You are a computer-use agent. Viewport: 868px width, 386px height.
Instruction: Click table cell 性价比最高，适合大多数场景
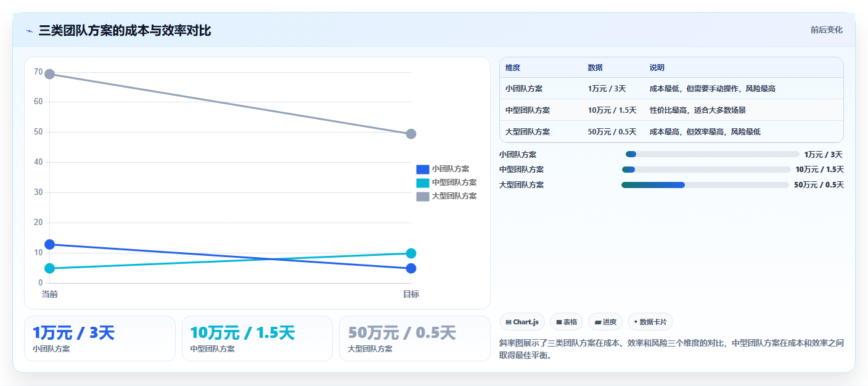point(698,110)
